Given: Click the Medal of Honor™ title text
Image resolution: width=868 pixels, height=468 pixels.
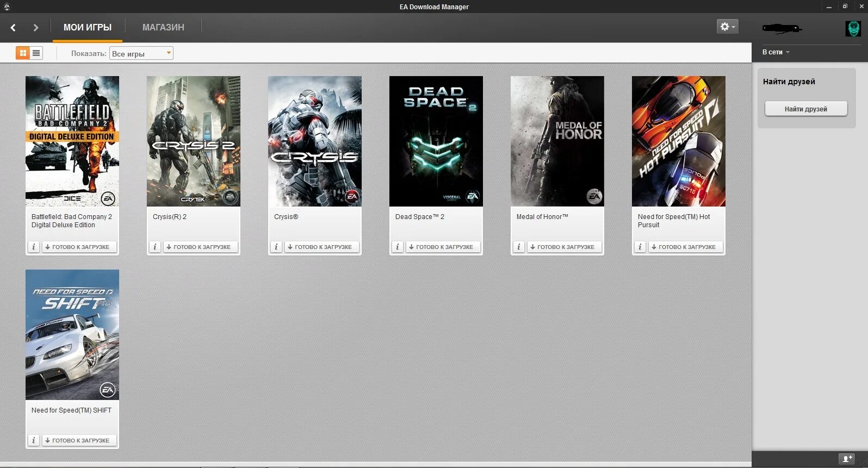Looking at the screenshot, I should pyautogui.click(x=542, y=217).
